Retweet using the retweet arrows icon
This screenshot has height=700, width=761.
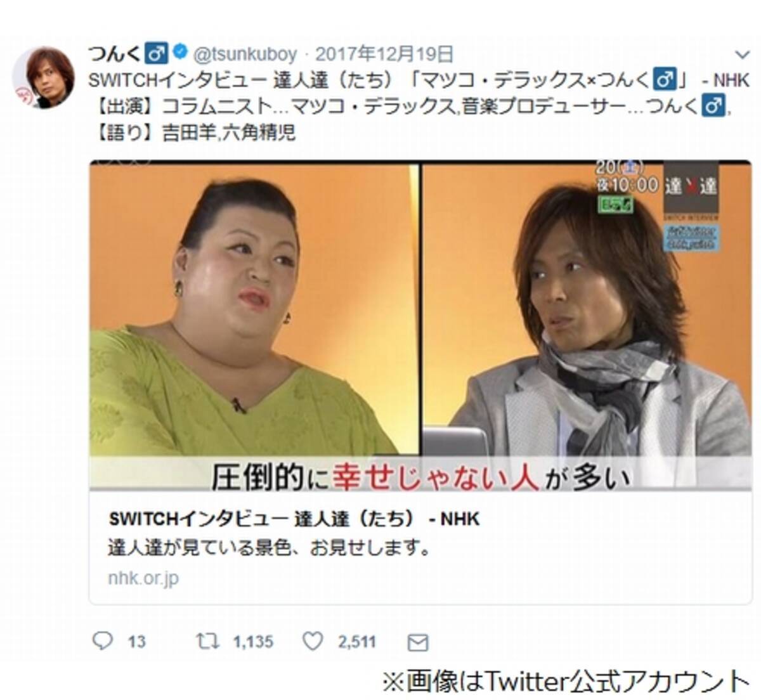point(207,642)
